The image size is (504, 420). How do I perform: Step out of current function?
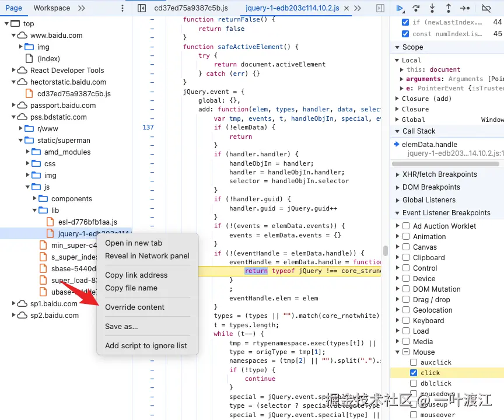click(449, 8)
